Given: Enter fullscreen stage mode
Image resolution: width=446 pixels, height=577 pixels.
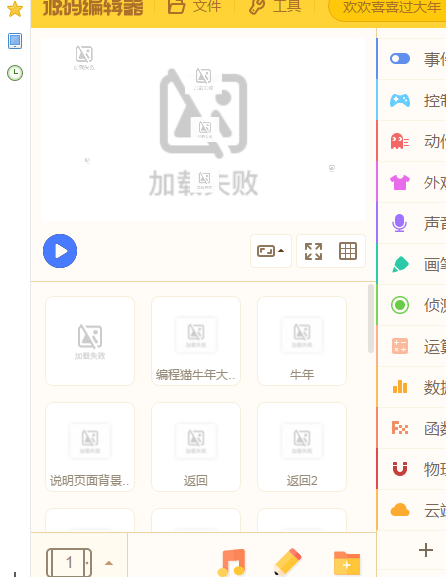Looking at the screenshot, I should pyautogui.click(x=314, y=251).
